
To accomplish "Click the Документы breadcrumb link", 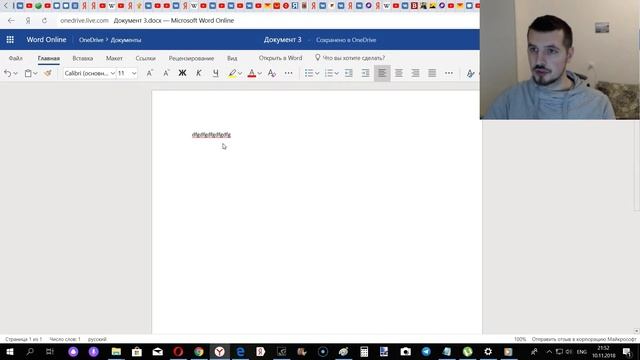I will (x=126, y=40).
